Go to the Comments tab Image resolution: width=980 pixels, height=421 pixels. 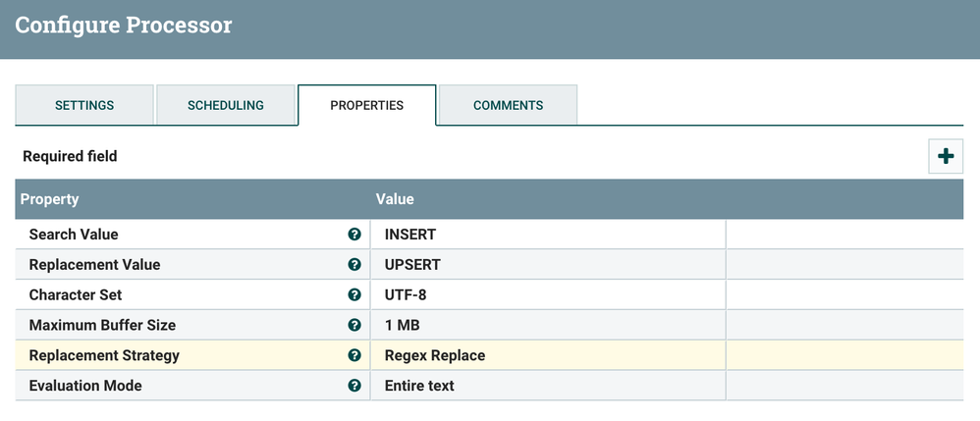508,105
